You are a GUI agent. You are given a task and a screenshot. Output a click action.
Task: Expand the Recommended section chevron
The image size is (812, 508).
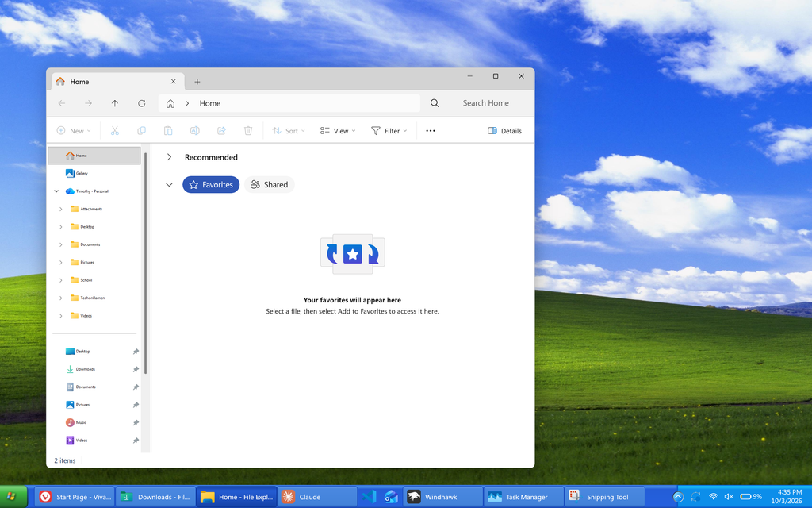coord(169,157)
